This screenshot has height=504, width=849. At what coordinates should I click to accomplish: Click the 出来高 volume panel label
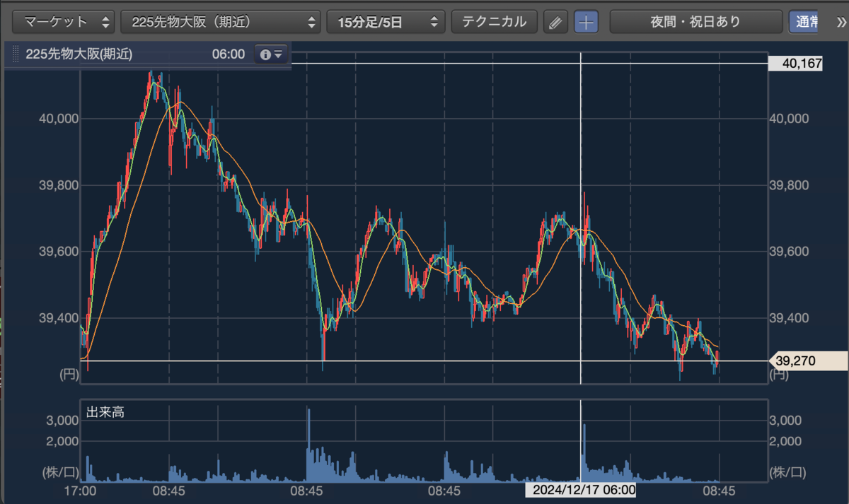pos(105,412)
